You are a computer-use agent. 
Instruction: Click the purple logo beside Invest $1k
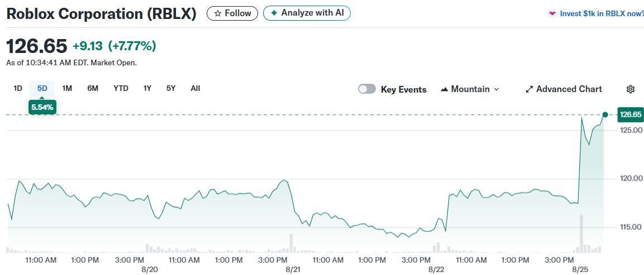point(552,13)
